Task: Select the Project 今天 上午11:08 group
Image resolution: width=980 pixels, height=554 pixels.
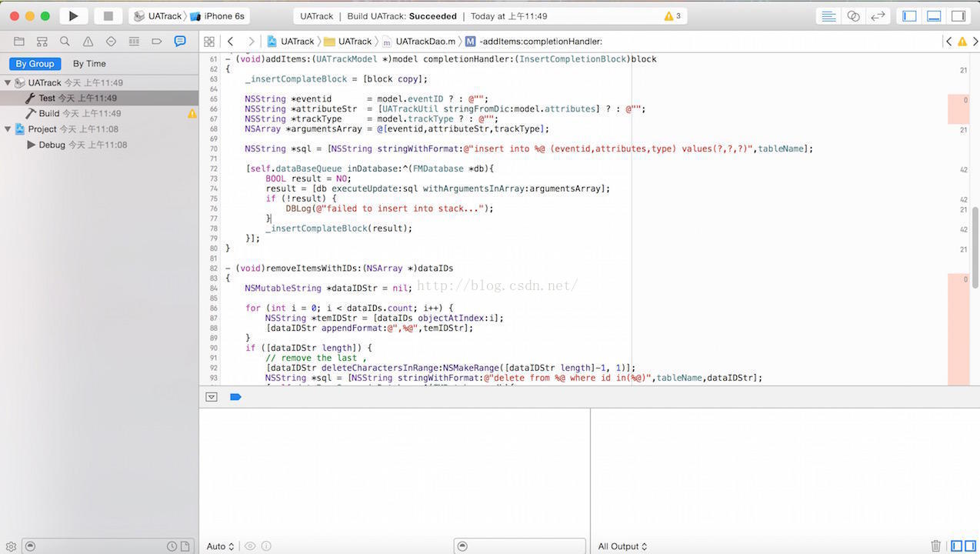Action: click(x=99, y=129)
